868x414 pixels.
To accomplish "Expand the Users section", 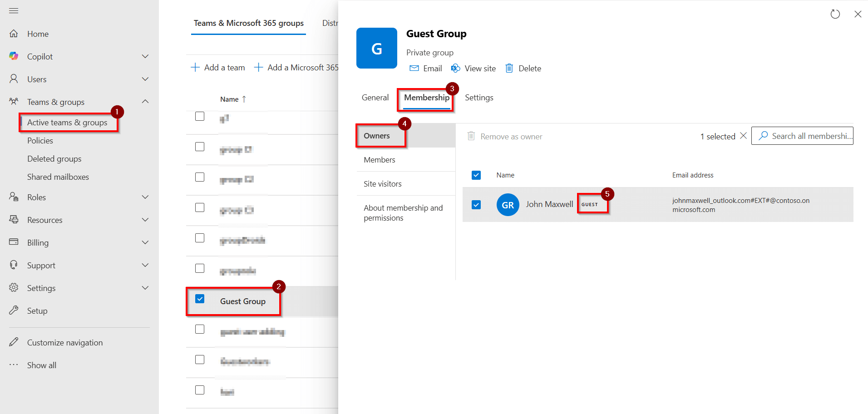I will (x=145, y=79).
